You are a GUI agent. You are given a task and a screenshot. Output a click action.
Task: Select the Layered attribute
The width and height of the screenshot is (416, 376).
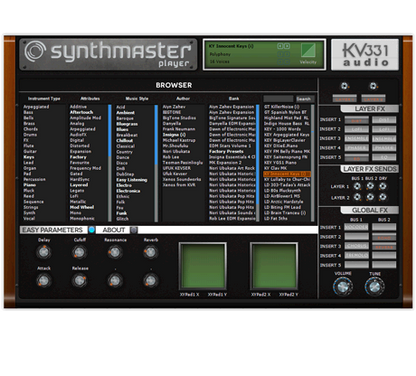(x=79, y=185)
